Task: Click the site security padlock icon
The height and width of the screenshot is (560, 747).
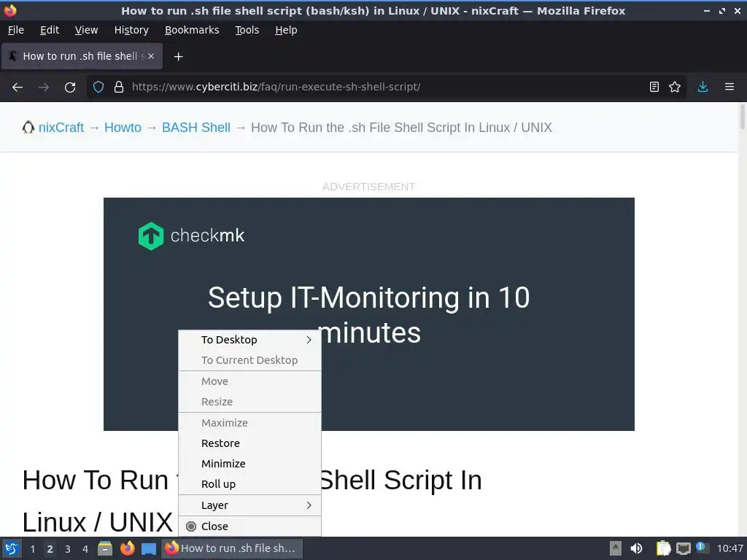Action: [119, 87]
